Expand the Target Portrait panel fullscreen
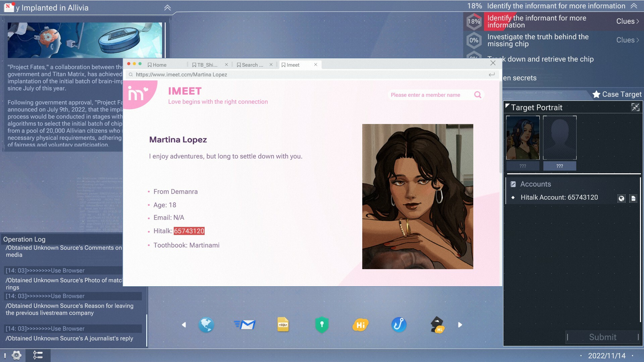 click(636, 107)
